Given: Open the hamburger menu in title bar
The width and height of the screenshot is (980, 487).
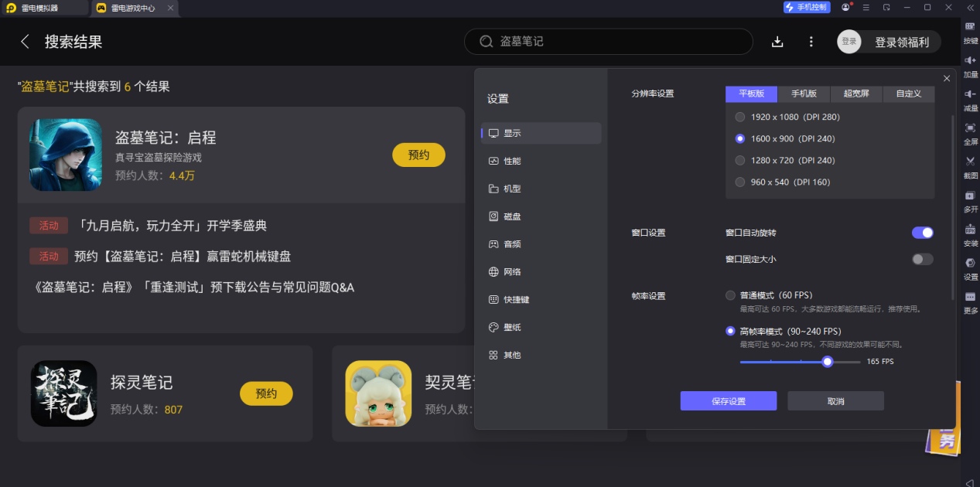Looking at the screenshot, I should (x=867, y=7).
